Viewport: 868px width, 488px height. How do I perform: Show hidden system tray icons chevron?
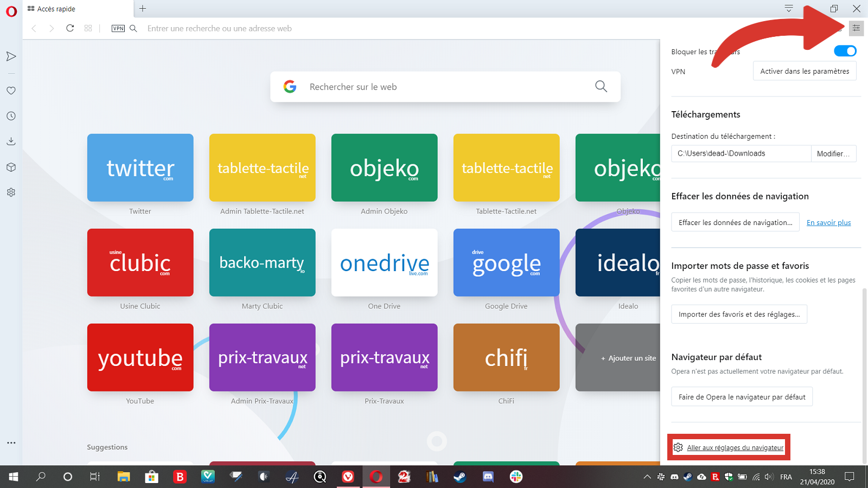tap(647, 477)
